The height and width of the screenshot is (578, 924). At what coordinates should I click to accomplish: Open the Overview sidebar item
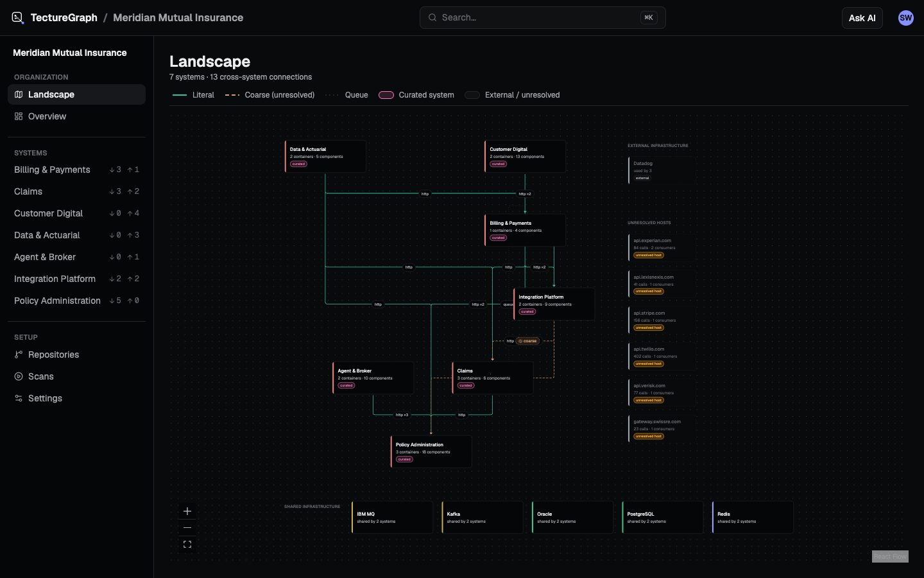click(x=76, y=116)
